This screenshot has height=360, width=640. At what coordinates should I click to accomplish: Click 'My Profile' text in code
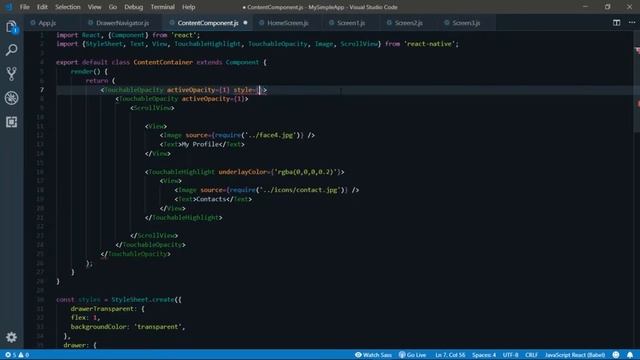pos(200,144)
